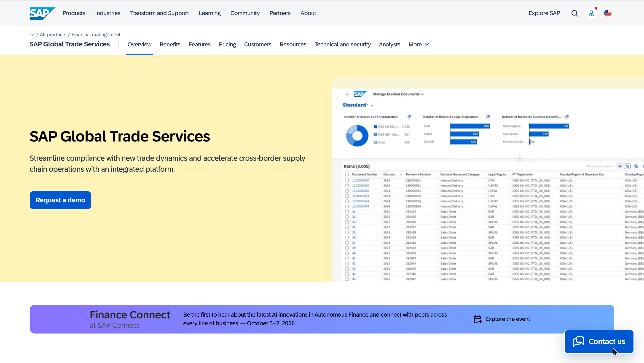Open the Industries menu

tap(107, 13)
